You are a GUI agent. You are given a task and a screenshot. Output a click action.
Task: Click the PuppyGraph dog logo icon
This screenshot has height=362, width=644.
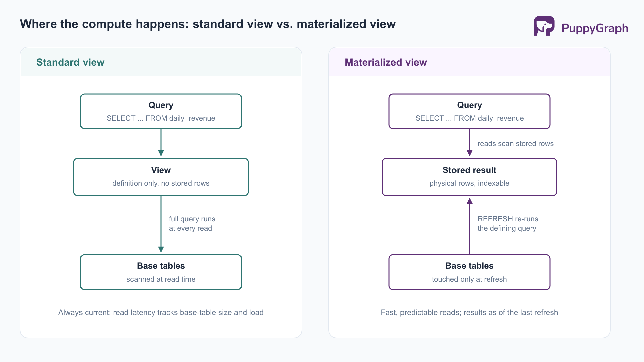pyautogui.click(x=544, y=26)
